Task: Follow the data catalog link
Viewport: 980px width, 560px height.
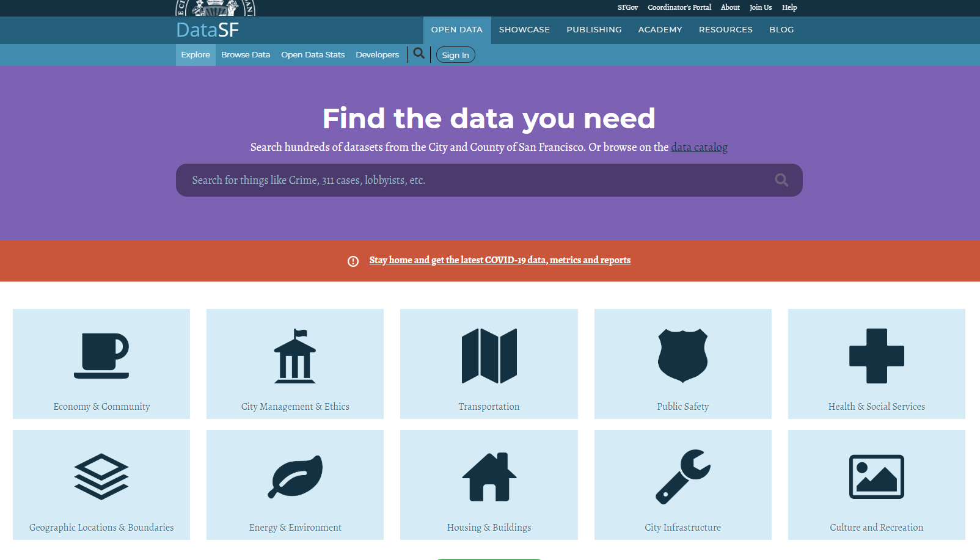Action: tap(699, 147)
